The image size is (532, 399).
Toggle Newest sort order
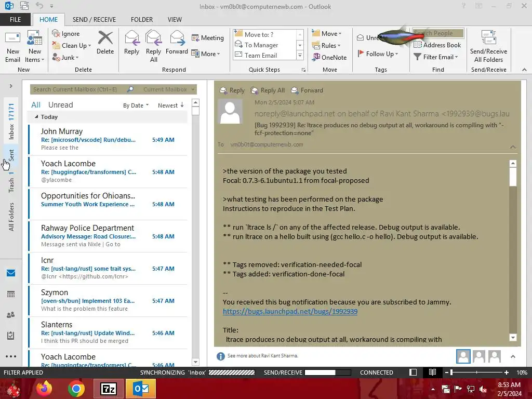[x=170, y=105]
